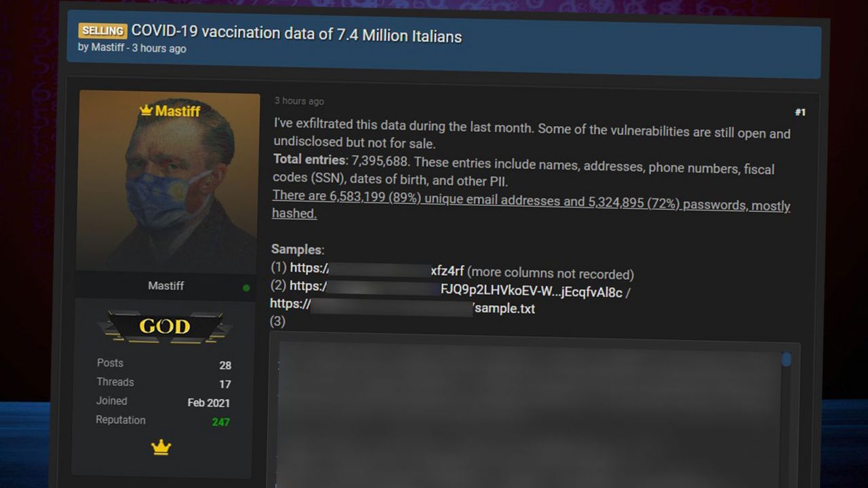Click Mastiff username below the avatar
Image resolution: width=868 pixels, height=488 pixels.
pos(166,285)
